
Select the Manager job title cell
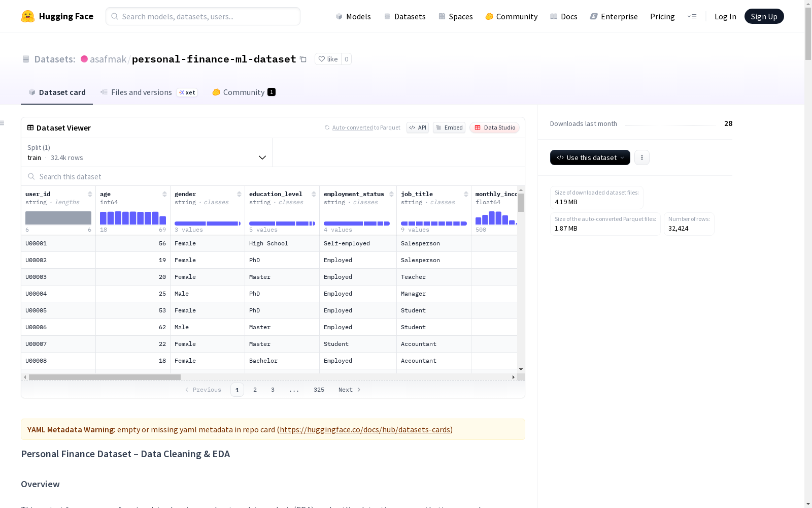434,294
